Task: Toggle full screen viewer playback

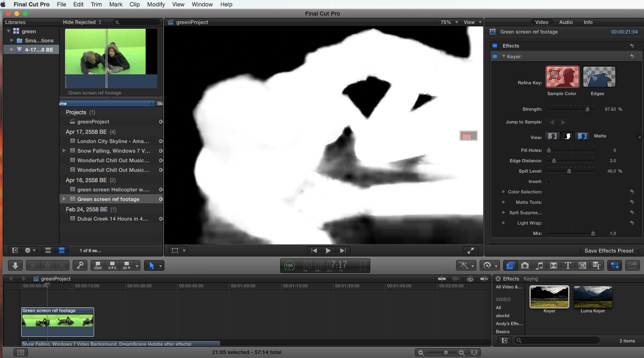Action: [470, 251]
